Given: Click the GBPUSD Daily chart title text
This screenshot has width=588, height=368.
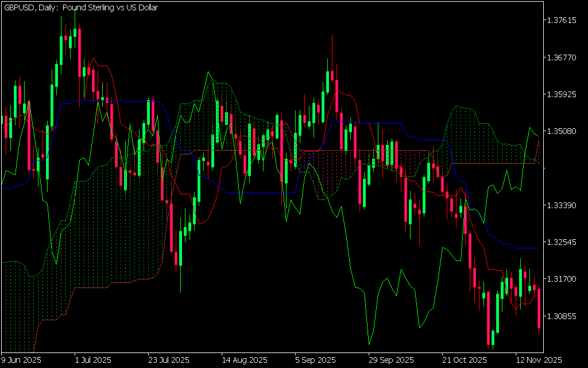Looking at the screenshot, I should pos(80,7).
